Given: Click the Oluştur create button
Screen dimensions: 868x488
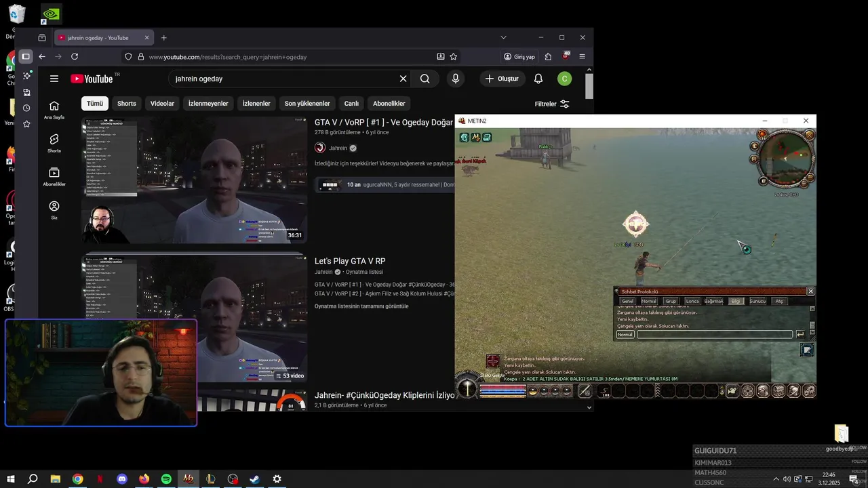Looking at the screenshot, I should point(502,79).
